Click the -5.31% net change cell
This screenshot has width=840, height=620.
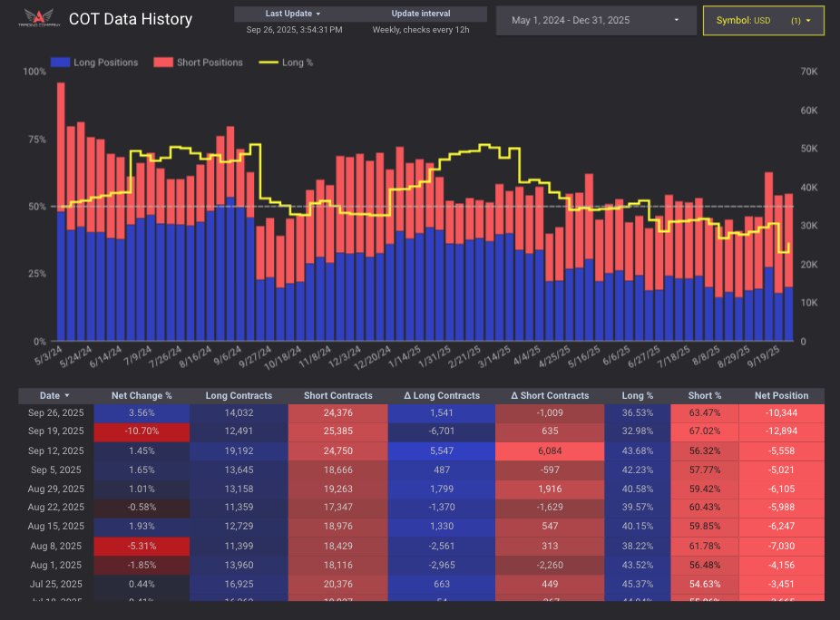[x=142, y=546]
